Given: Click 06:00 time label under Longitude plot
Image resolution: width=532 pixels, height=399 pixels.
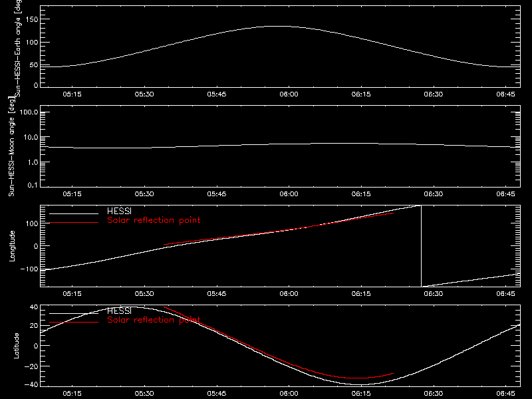Looking at the screenshot, I should click(289, 294).
